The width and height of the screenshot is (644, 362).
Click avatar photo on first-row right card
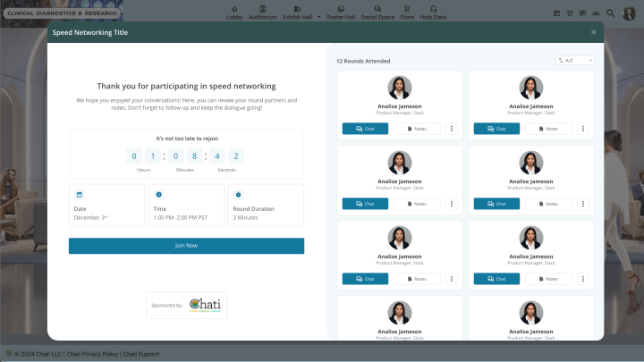tap(531, 88)
